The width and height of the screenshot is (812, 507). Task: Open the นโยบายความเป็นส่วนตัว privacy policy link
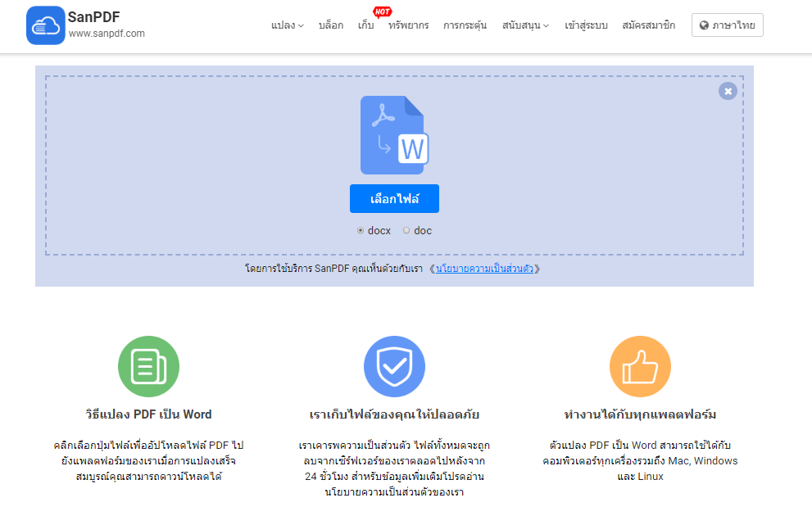tap(485, 269)
